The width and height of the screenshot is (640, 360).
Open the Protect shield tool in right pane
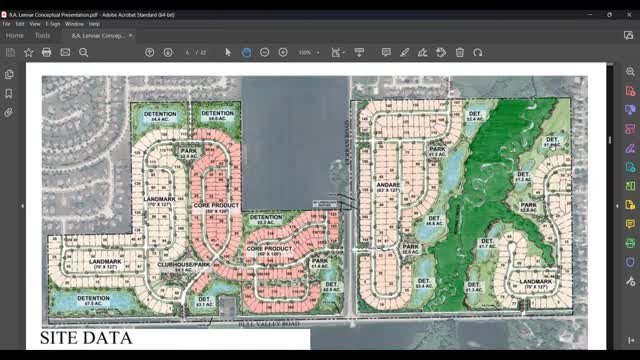(x=630, y=262)
